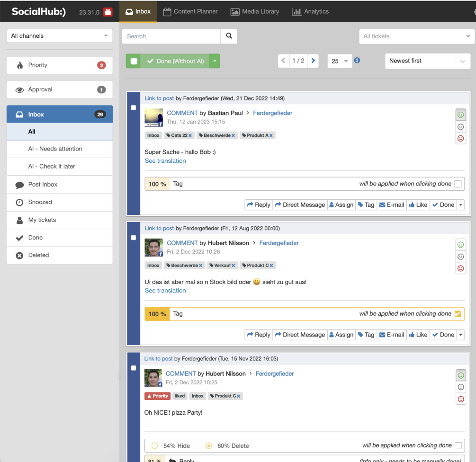Open the Newest first sort dropdown
Image resolution: width=476 pixels, height=462 pixels.
click(427, 61)
